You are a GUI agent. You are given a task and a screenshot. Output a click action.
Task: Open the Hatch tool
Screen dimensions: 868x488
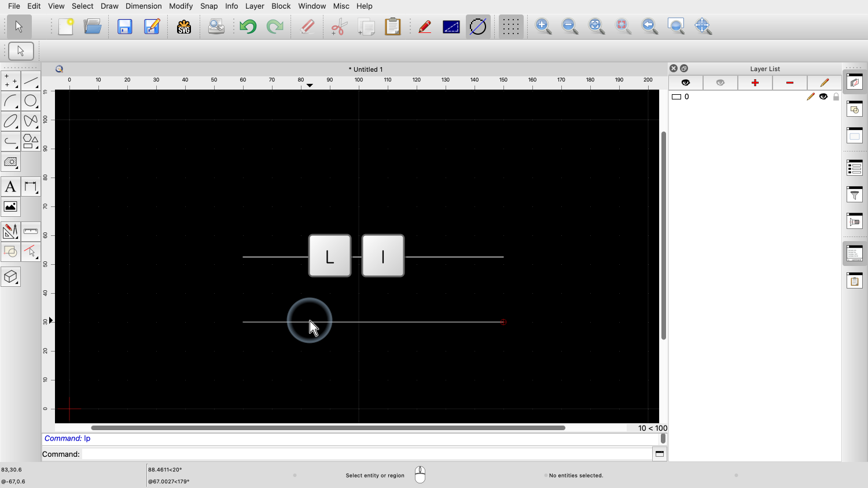point(10,162)
